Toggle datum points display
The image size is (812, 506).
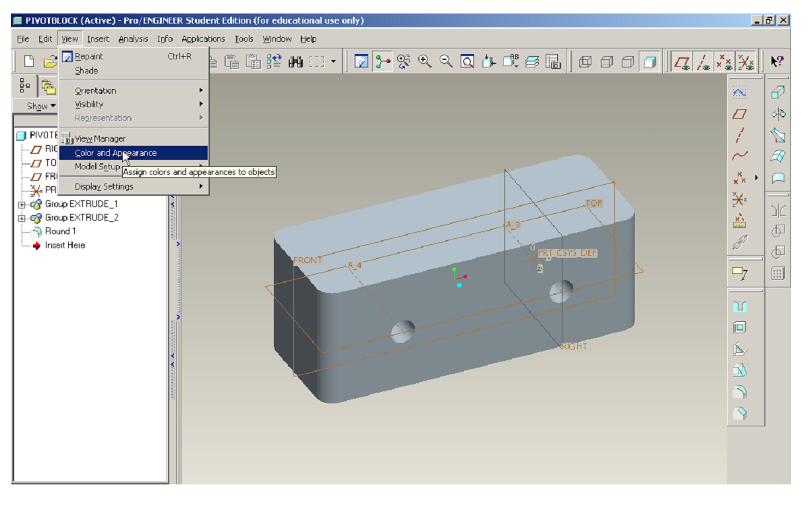724,62
